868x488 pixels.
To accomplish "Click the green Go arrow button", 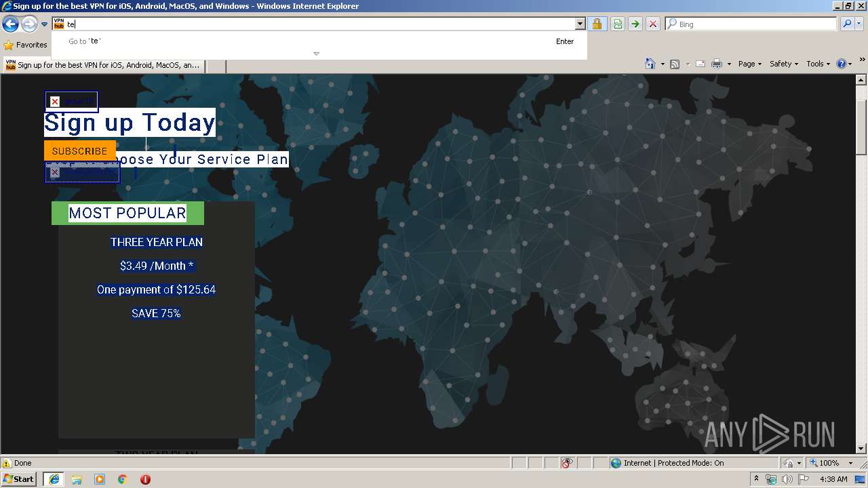I will click(635, 24).
